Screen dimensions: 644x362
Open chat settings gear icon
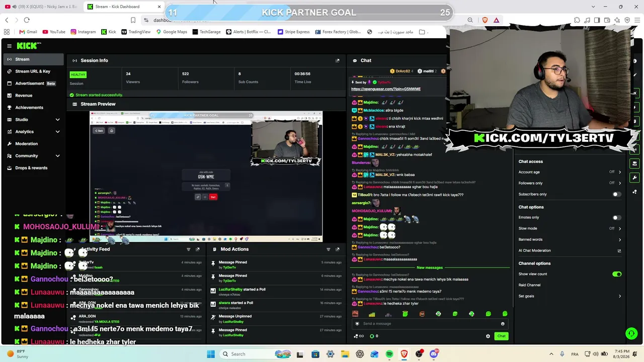(488, 336)
